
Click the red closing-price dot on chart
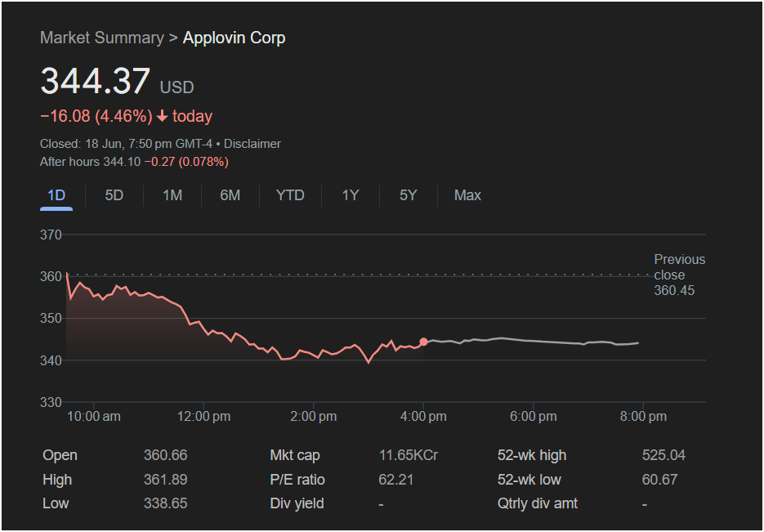pos(423,342)
